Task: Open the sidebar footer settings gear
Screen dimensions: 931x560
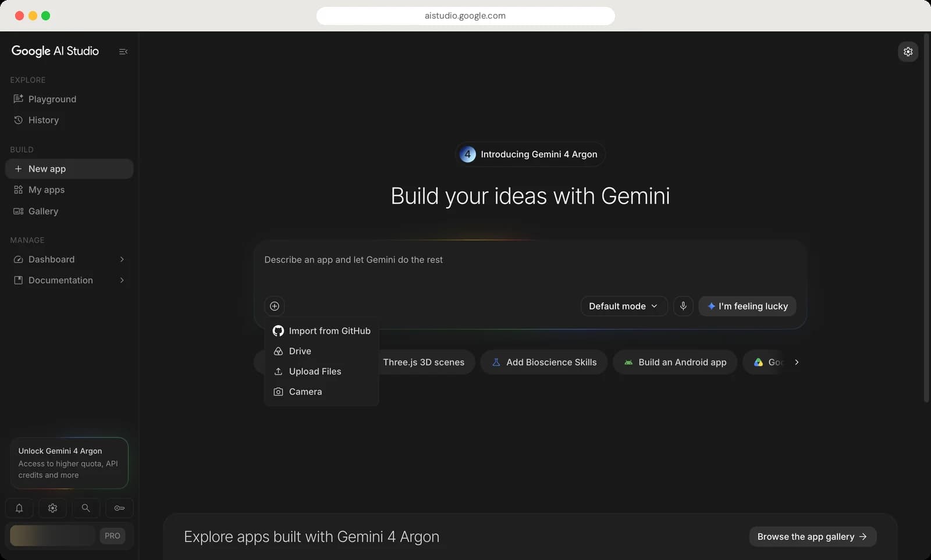Action: tap(52, 508)
